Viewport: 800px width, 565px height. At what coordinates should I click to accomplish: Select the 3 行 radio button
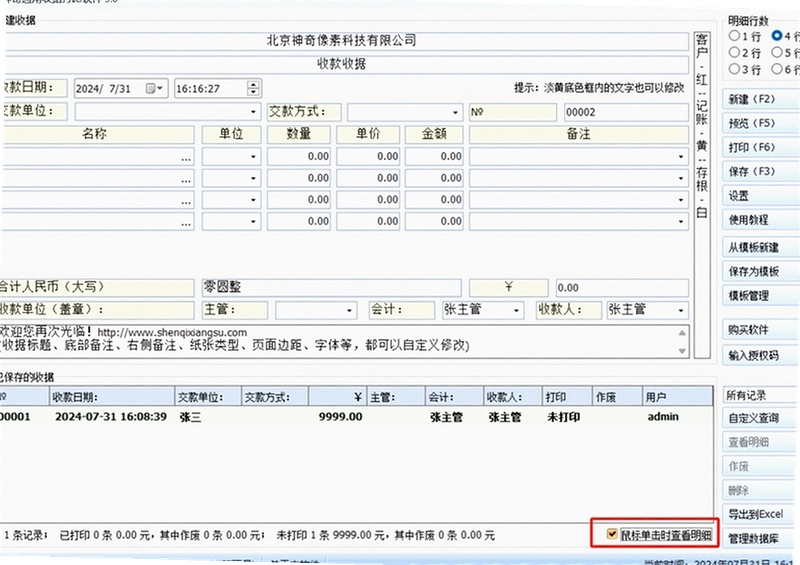click(x=734, y=68)
